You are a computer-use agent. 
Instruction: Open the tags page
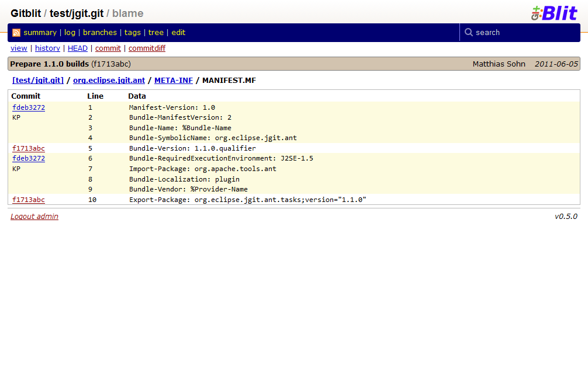132,33
